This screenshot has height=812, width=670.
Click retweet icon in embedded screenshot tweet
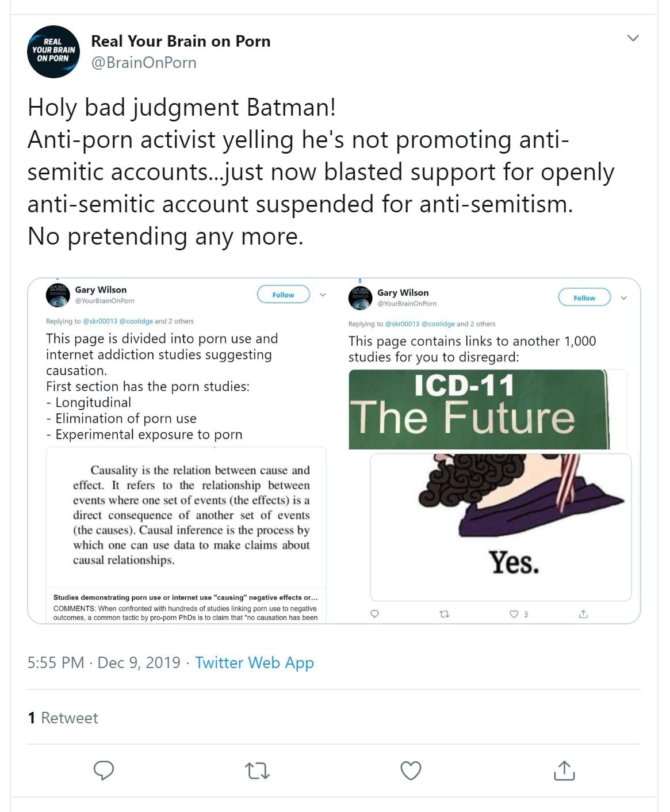[444, 614]
